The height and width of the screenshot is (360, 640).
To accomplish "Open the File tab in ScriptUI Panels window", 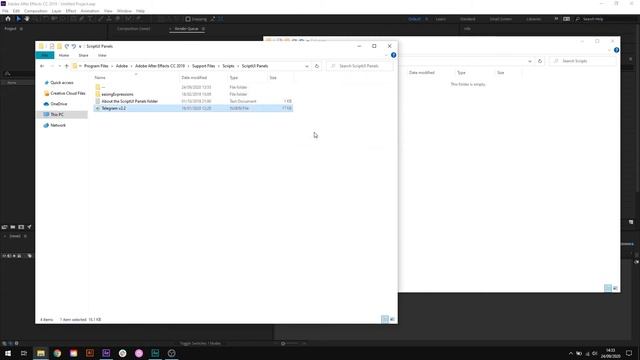I will pyautogui.click(x=45, y=55).
